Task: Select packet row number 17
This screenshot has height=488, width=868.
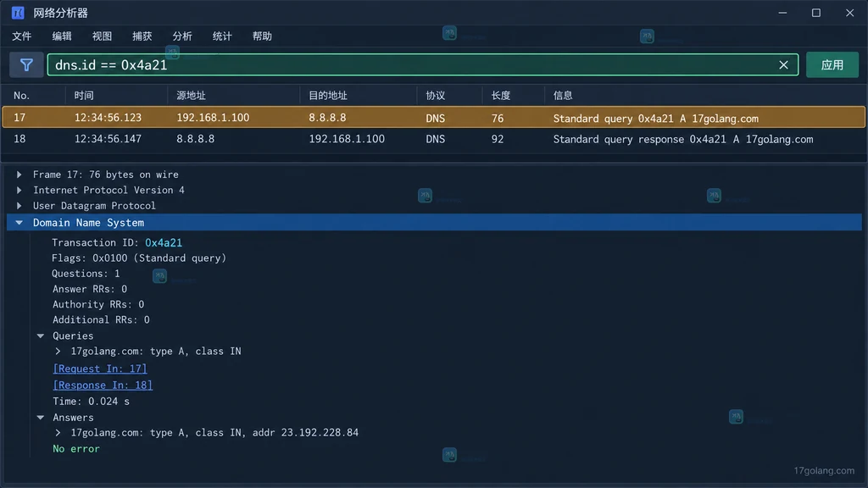Action: 433,117
